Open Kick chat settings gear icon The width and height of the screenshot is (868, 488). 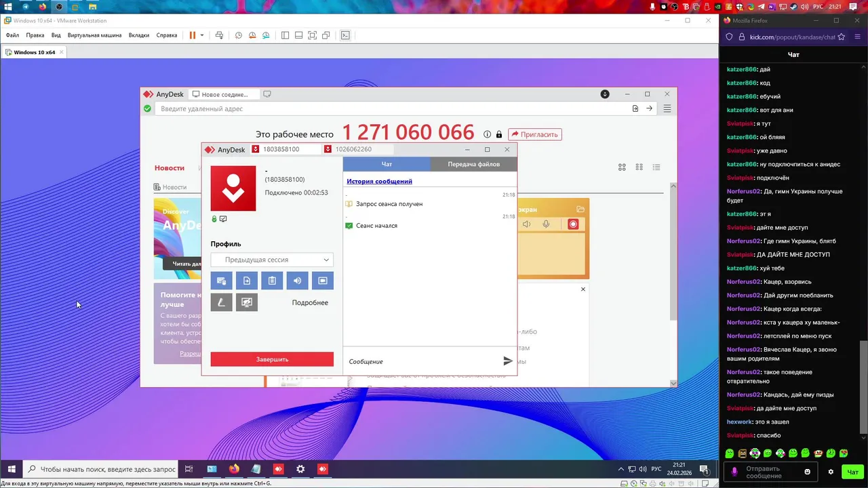pos(831,472)
